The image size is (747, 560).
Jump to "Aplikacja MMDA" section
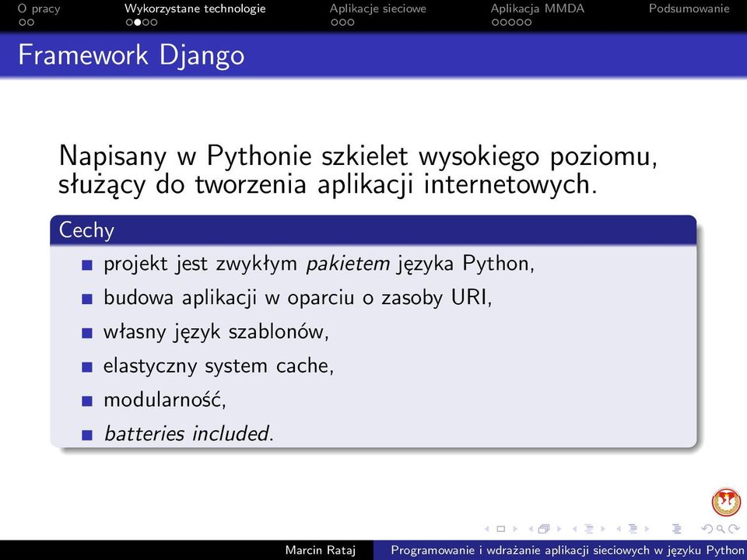pyautogui.click(x=538, y=9)
